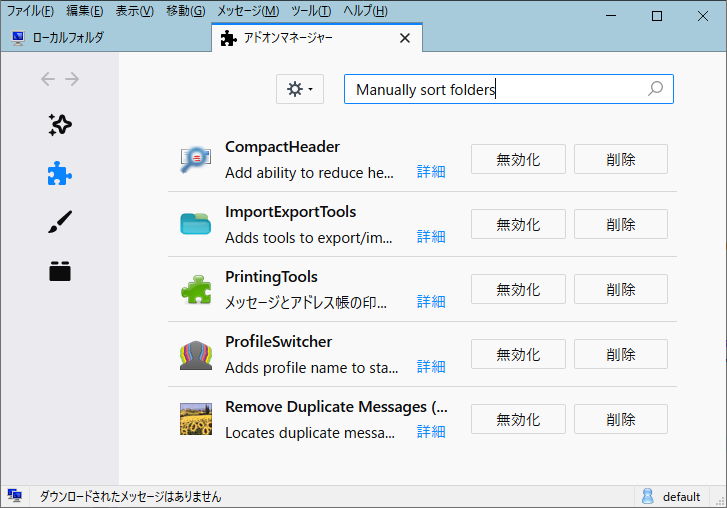Viewport: 727px width, 508px height.
Task: Switch to the ローカルフォルダ tab
Action: 106,38
